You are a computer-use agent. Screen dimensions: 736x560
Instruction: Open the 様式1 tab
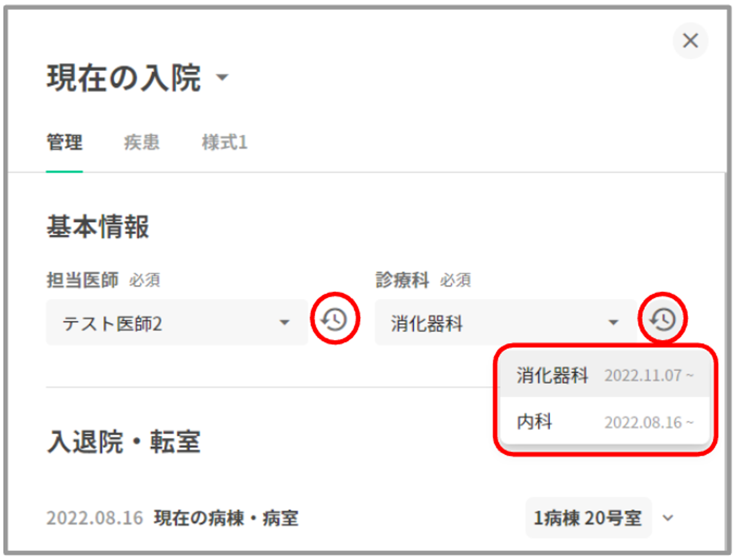[224, 143]
